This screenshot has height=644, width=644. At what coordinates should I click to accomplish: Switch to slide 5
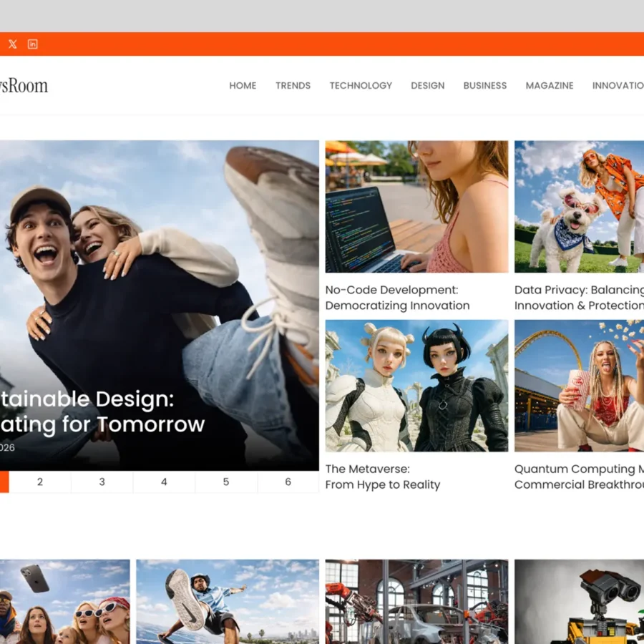(x=226, y=482)
